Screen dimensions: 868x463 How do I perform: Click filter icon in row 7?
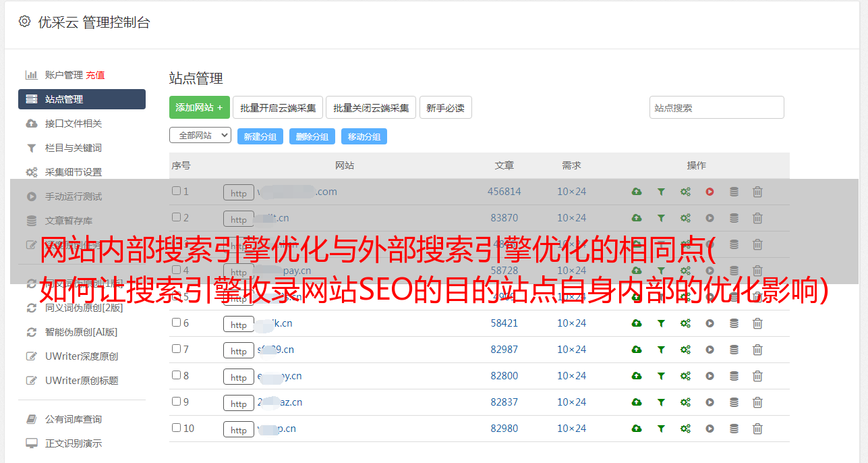pyautogui.click(x=661, y=350)
